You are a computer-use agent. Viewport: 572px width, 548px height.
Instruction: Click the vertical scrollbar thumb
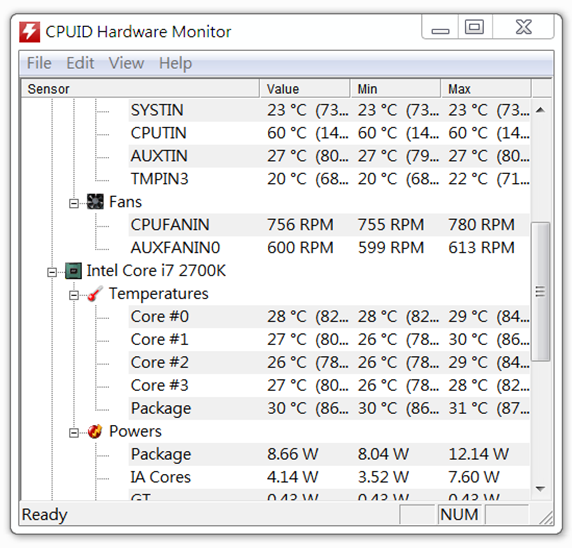click(x=541, y=291)
